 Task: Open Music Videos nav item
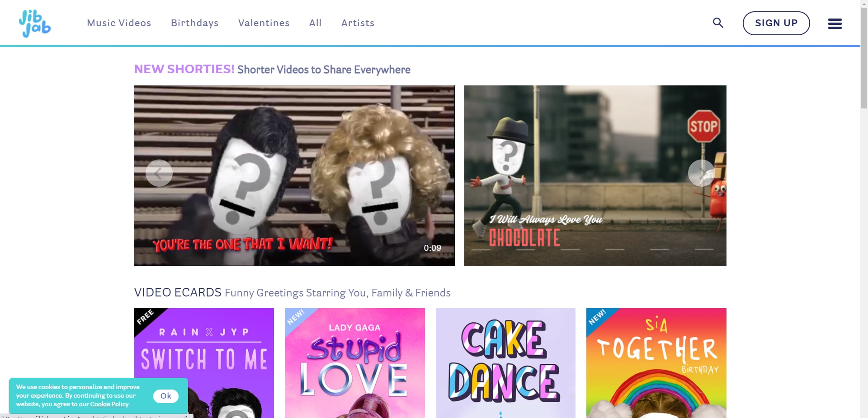pyautogui.click(x=119, y=23)
